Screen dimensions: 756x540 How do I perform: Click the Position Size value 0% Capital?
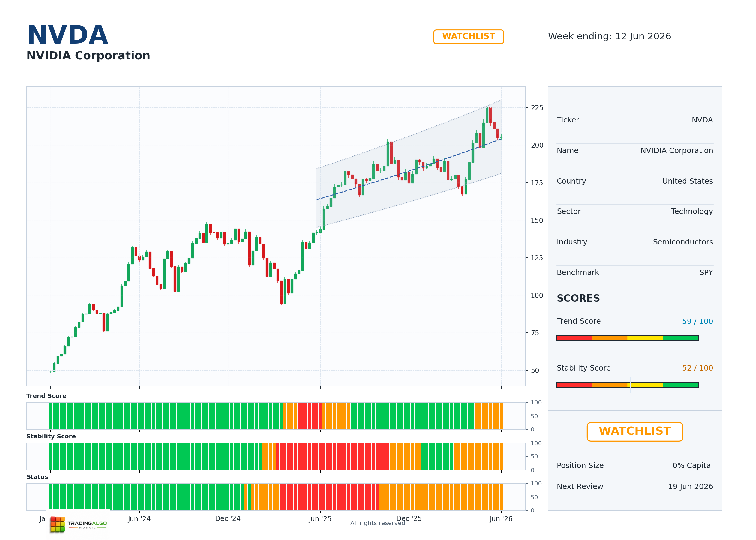[692, 466]
